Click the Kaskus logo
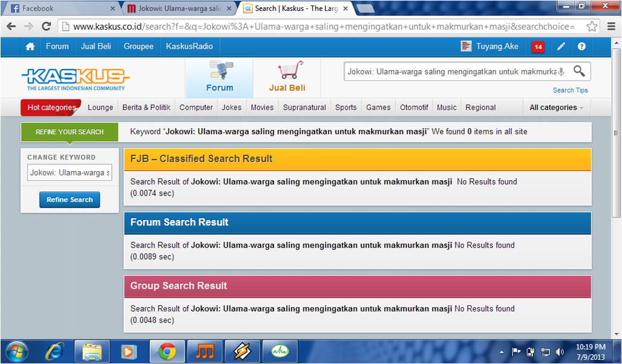This screenshot has width=622, height=364. click(76, 79)
